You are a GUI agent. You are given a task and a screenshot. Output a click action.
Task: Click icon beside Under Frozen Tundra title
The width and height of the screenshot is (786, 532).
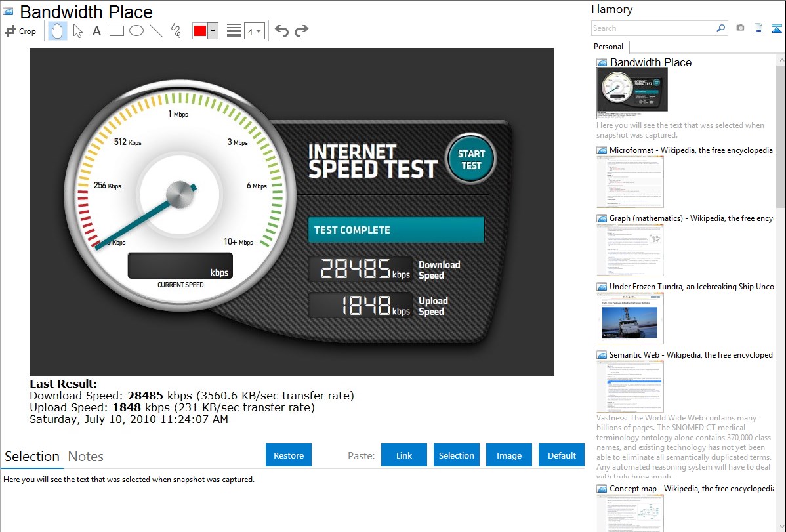click(602, 287)
